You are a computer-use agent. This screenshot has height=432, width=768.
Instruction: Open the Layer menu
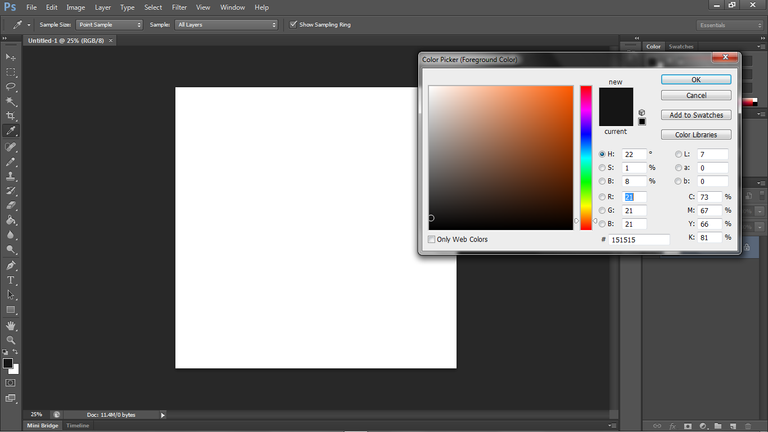tap(102, 7)
